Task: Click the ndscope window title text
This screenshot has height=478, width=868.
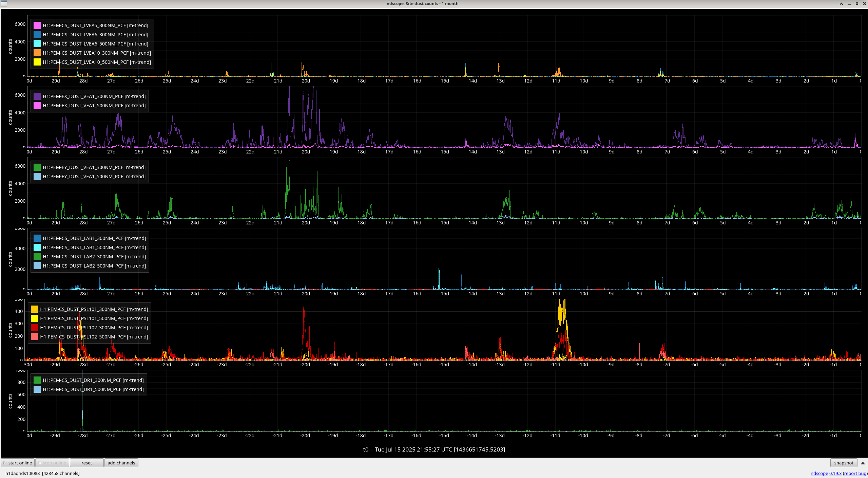Action: 422,4
